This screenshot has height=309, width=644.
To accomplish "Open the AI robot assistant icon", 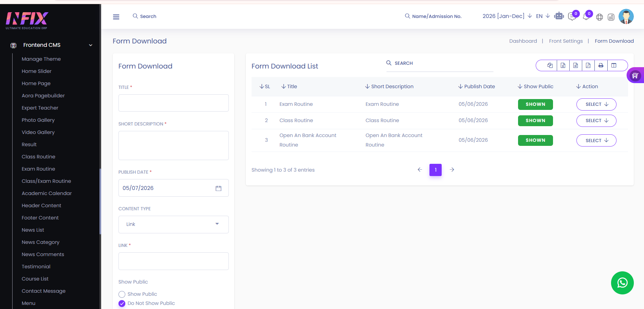I will click(x=559, y=16).
